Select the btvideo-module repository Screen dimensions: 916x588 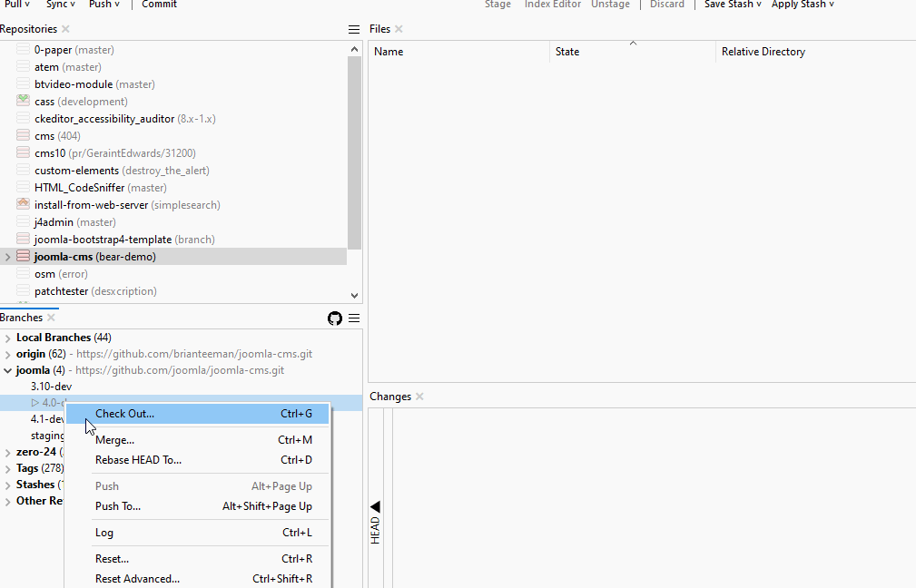94,84
